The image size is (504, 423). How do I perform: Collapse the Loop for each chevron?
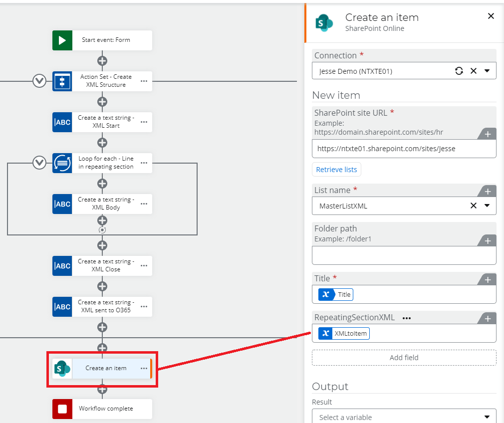coord(39,163)
